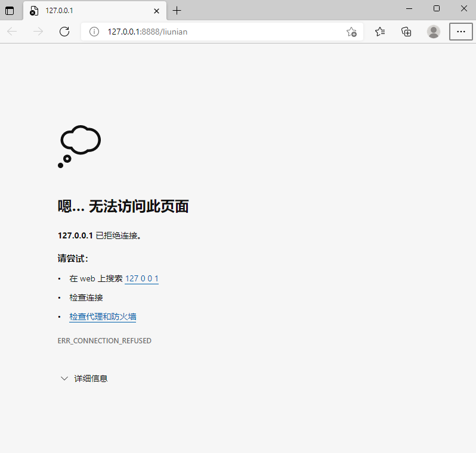
Task: Search the web for 127 0 0 1
Action: coord(142,278)
